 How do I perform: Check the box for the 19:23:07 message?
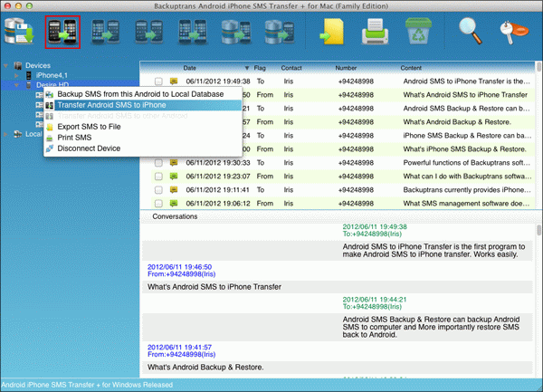(158, 177)
